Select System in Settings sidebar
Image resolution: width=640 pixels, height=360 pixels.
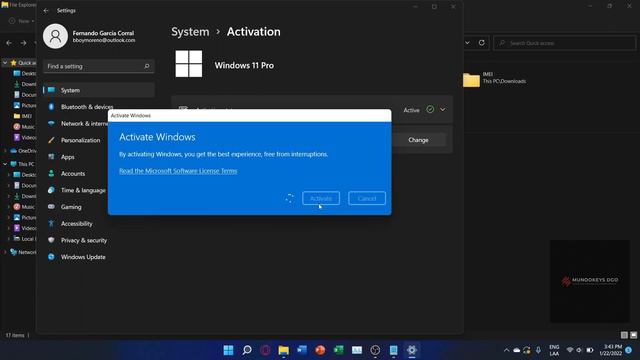(99, 90)
